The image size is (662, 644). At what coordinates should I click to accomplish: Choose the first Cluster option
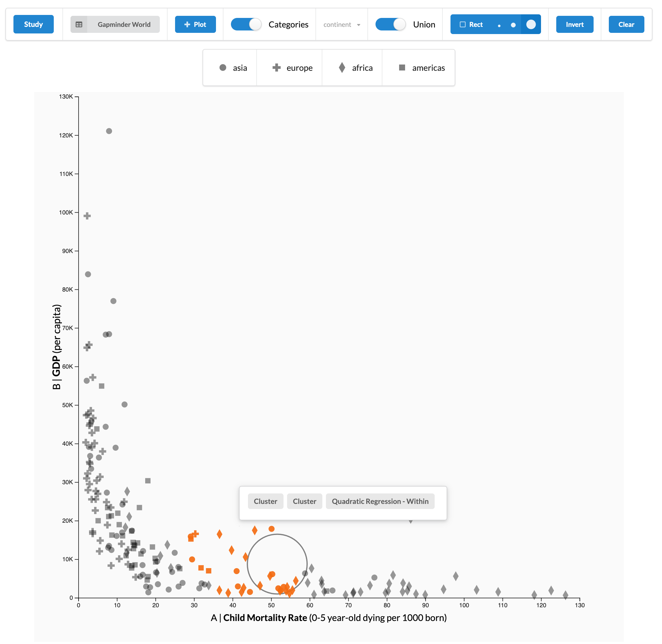[266, 502]
